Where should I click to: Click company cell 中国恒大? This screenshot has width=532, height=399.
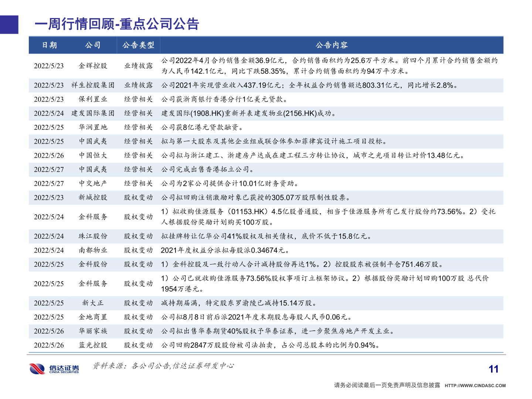tap(93, 156)
